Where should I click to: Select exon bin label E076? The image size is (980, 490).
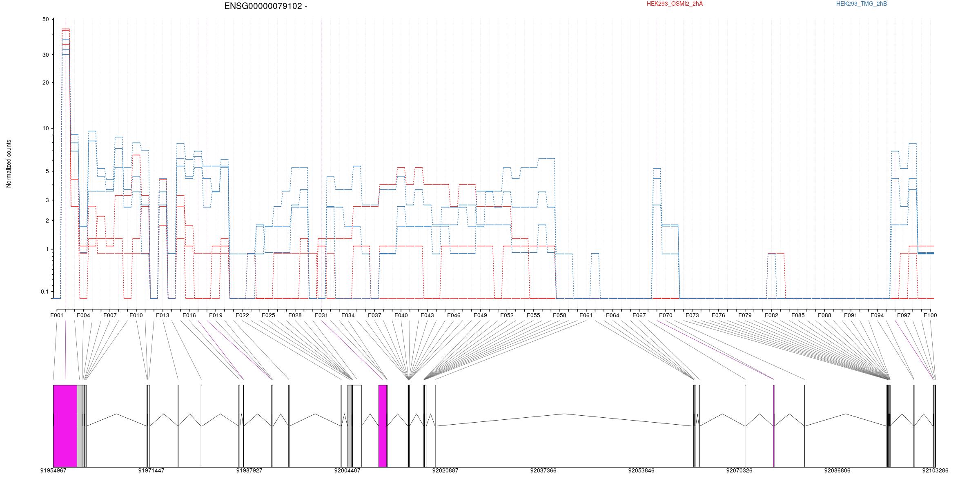(718, 315)
